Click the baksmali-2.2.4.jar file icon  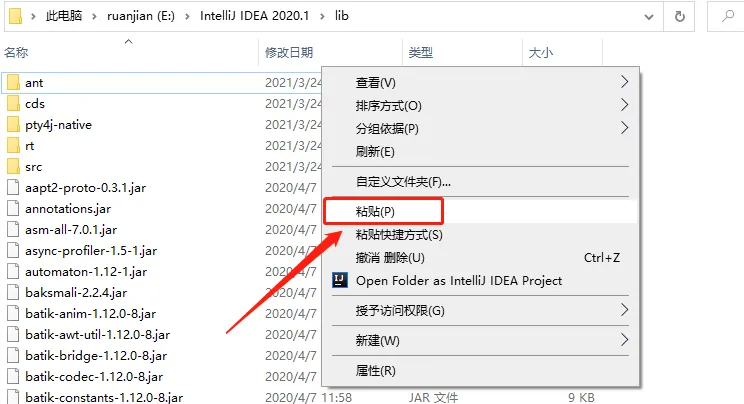(x=12, y=292)
